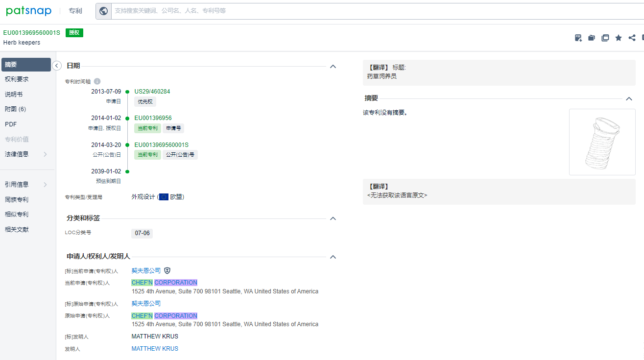The width and height of the screenshot is (644, 360).
Task: Collapse the left sidebar arrow button
Action: pos(57,66)
